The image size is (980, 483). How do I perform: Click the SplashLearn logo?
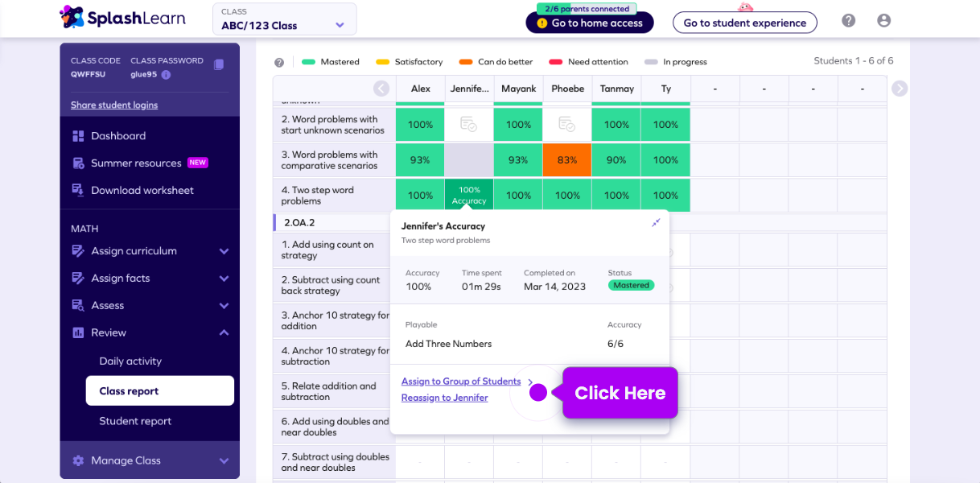coord(123,17)
